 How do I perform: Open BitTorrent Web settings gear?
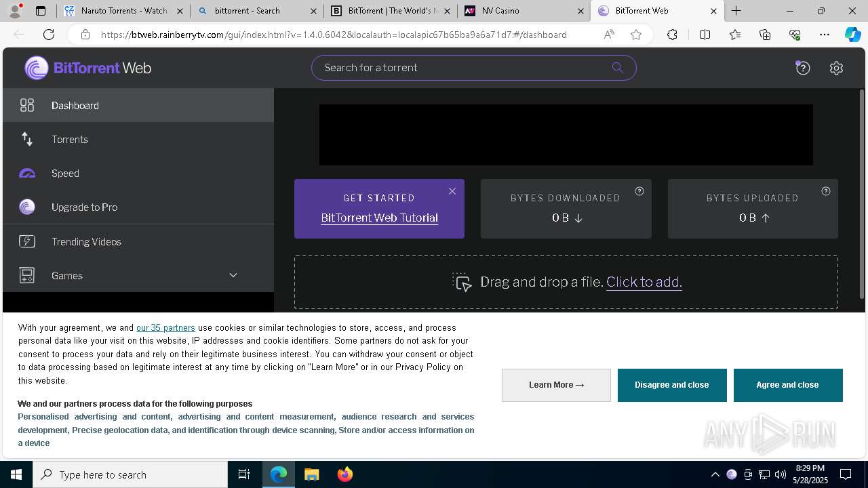836,68
